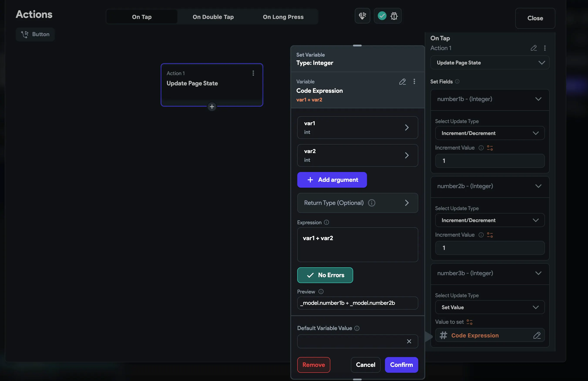Grab the top drag handle of dialog
The width and height of the screenshot is (588, 381).
point(357,46)
